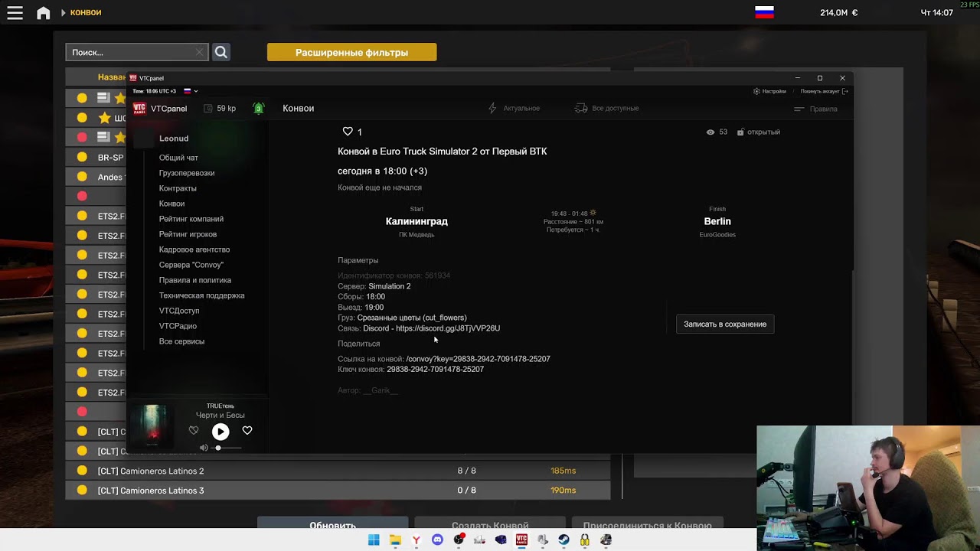Click the lock icon next to открытый
This screenshot has width=980, height=551.
[740, 132]
